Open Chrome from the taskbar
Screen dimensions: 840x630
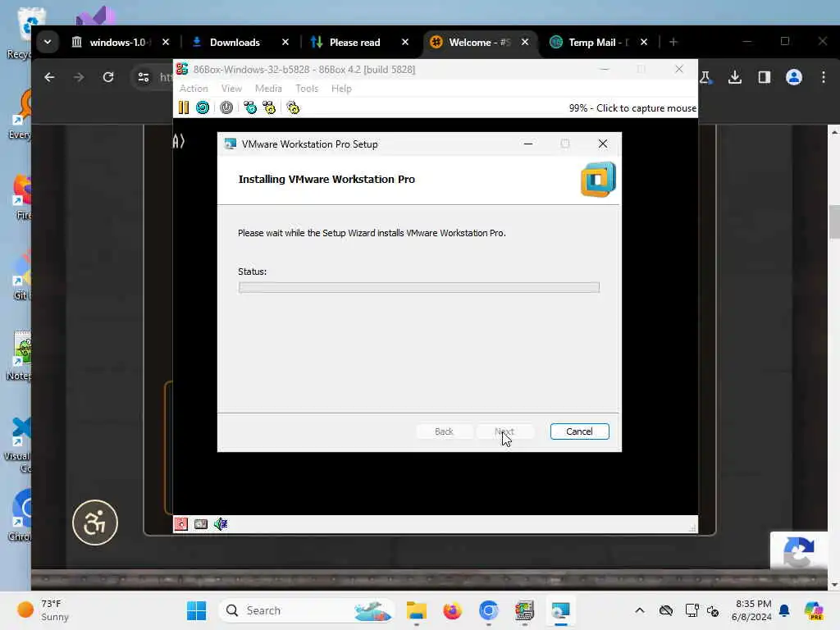pyautogui.click(x=489, y=610)
